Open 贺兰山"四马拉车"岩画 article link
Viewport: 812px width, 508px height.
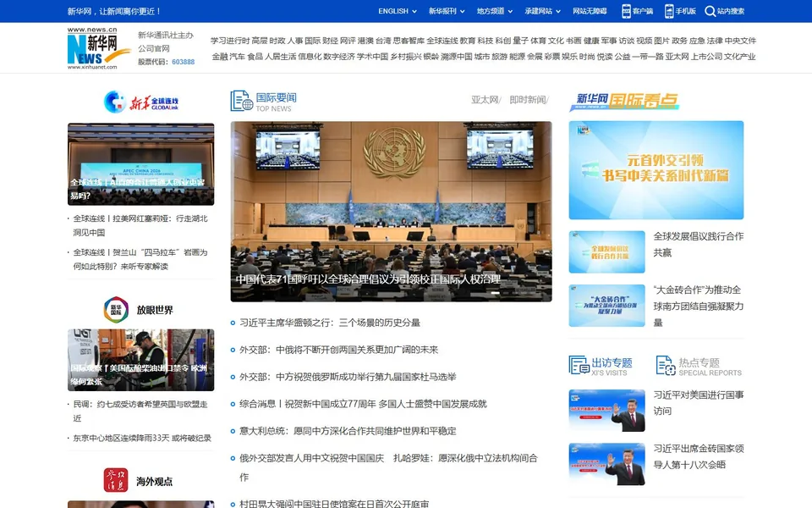[x=140, y=259]
